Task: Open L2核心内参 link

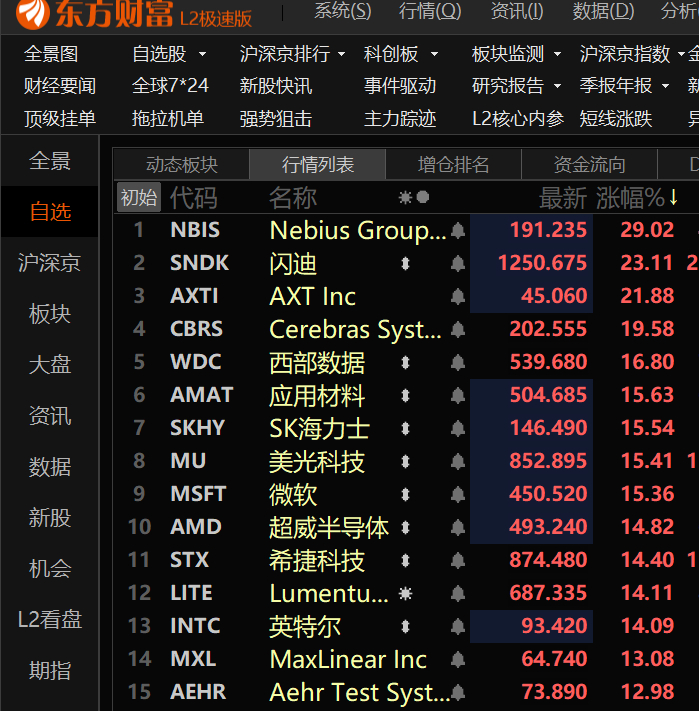Action: click(x=518, y=119)
